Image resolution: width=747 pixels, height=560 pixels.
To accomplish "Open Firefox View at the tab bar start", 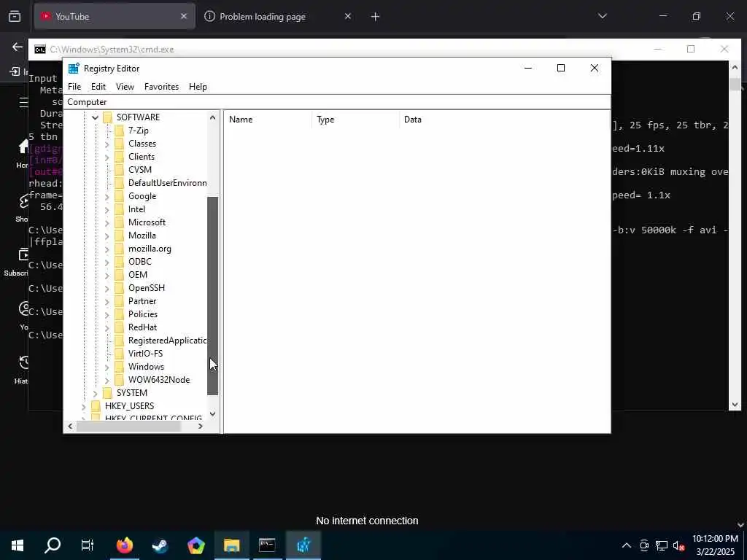I will click(15, 17).
